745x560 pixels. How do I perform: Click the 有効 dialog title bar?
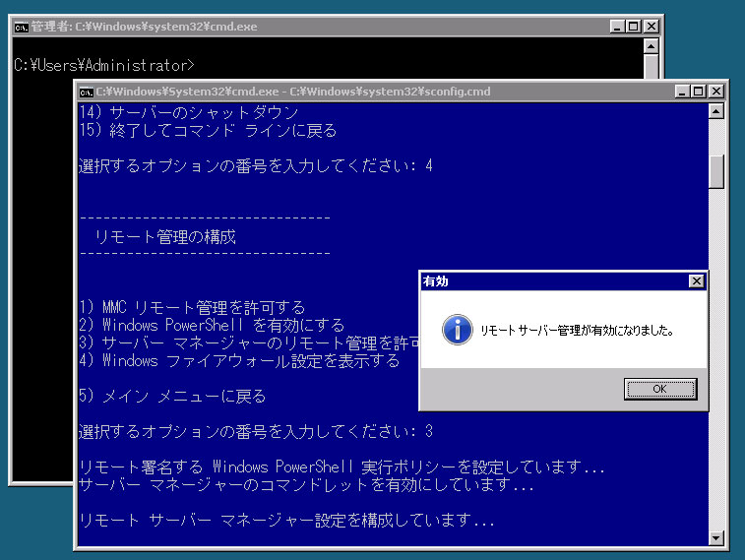point(564,281)
